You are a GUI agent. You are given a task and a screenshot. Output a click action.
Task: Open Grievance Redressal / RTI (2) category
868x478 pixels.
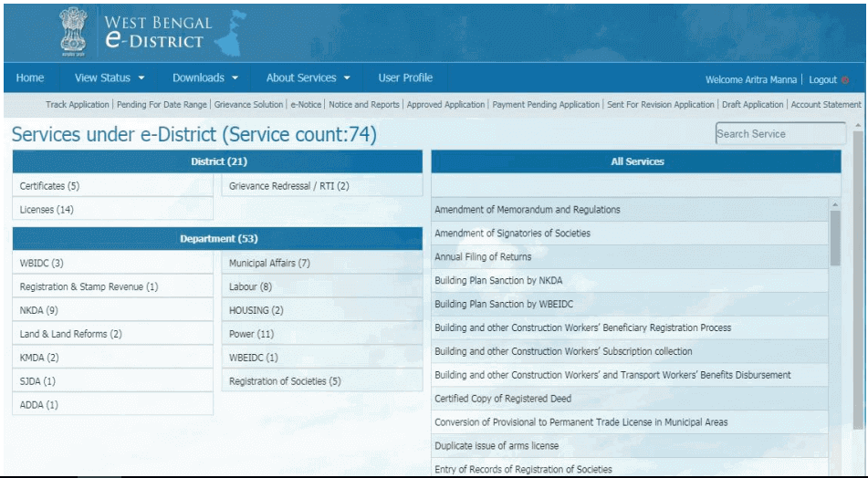point(322,186)
